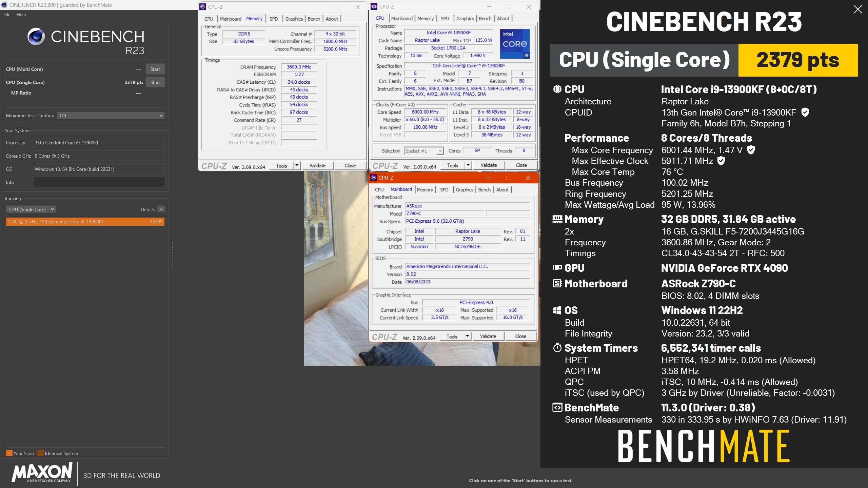Viewport: 868px width, 488px height.
Task: Click the Identical System legend swatch
Action: point(40,453)
